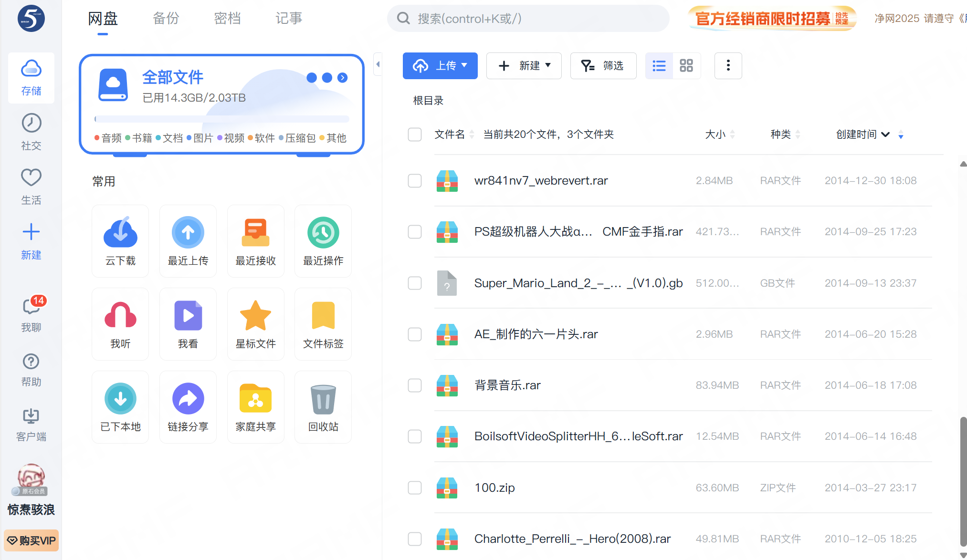Toggle the select-all files checkbox
Image resolution: width=967 pixels, height=560 pixels.
tap(415, 135)
